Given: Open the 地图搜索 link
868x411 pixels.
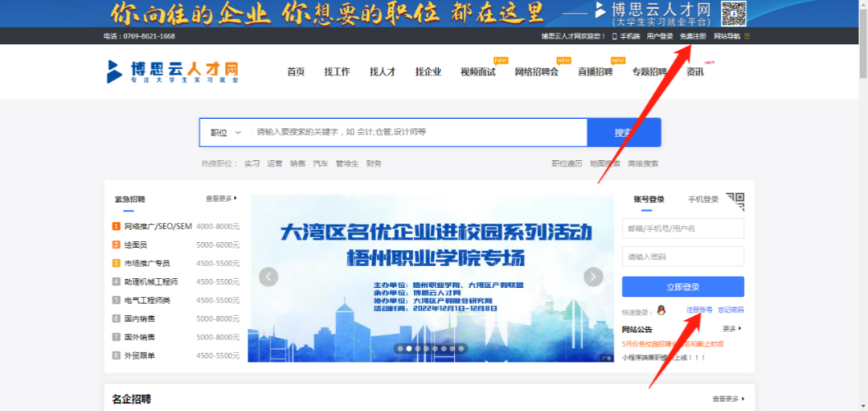Looking at the screenshot, I should pos(605,163).
